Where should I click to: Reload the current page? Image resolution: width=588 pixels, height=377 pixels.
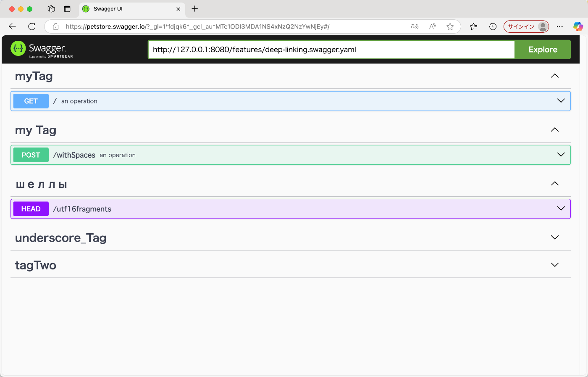coord(32,26)
